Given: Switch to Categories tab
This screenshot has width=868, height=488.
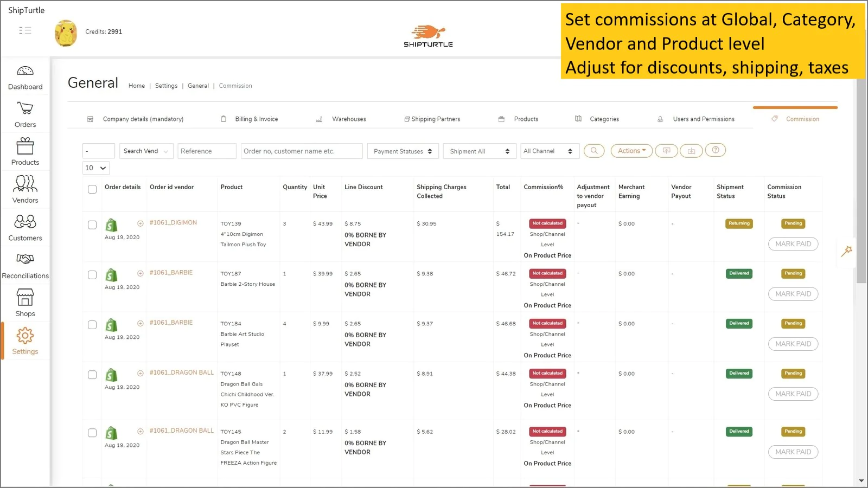Looking at the screenshot, I should coord(597,119).
